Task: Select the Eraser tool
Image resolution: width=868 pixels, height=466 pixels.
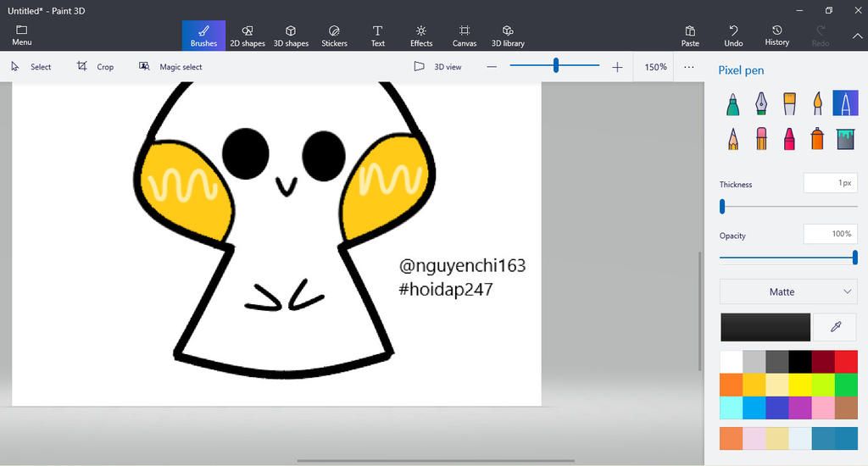Action: pyautogui.click(x=761, y=138)
